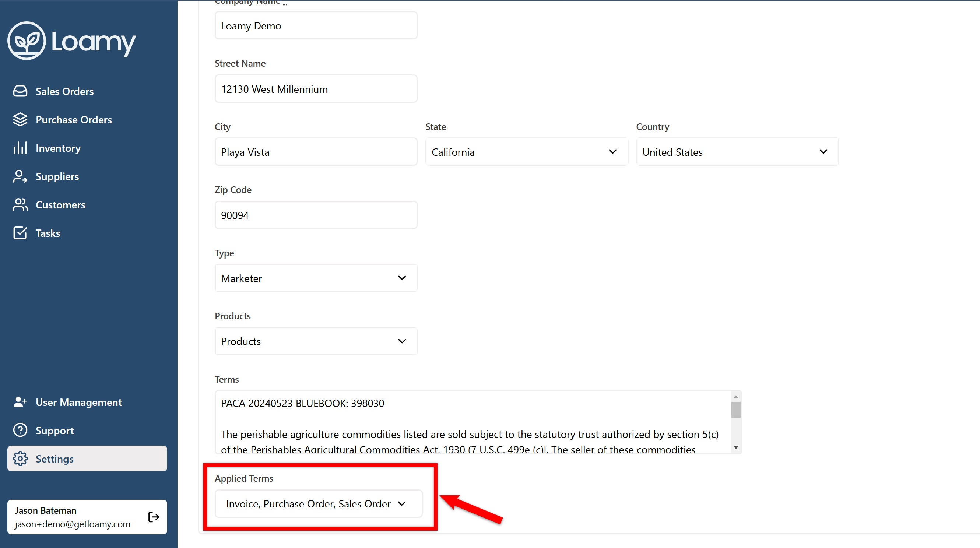Viewport: 980px width, 548px height.
Task: Click the Purchase Orders layers icon
Action: (20, 119)
